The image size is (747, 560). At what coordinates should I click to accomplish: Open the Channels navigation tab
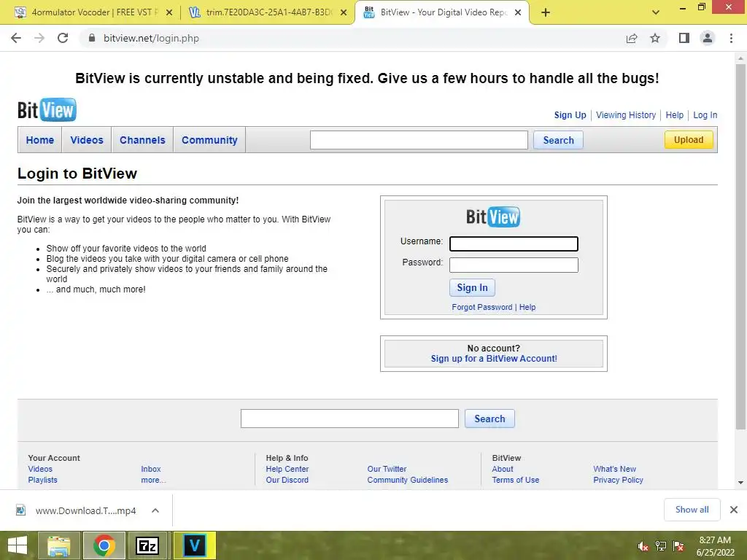(x=142, y=140)
